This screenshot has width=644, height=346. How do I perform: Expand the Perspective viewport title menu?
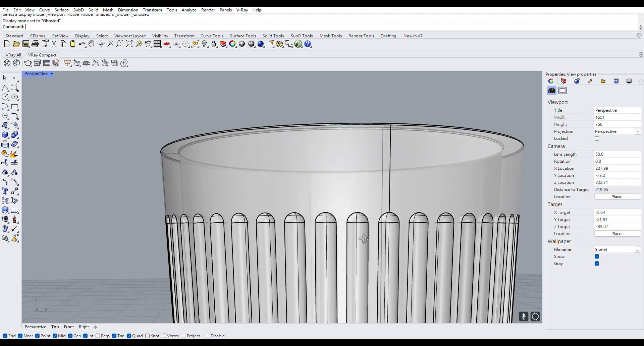tap(52, 74)
